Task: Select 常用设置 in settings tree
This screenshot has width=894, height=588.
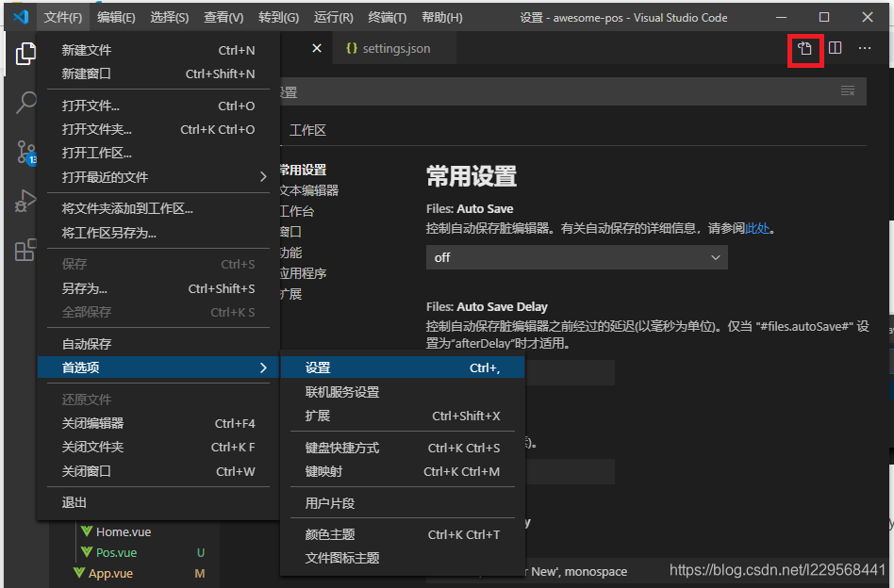Action: pos(304,170)
